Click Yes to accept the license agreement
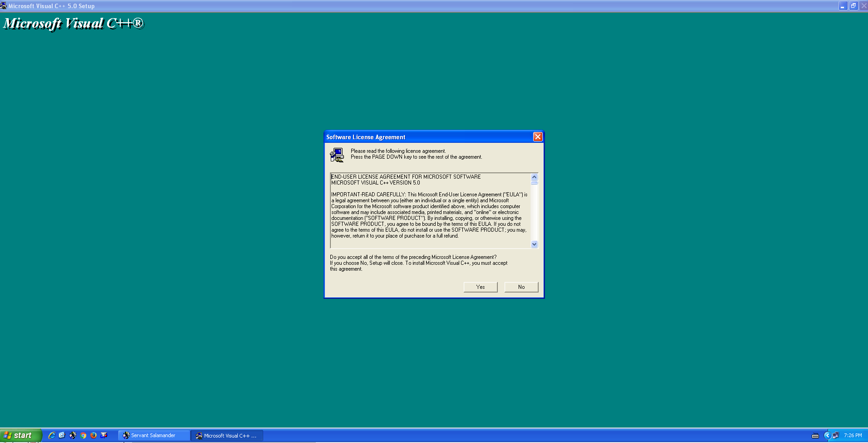 [480, 287]
